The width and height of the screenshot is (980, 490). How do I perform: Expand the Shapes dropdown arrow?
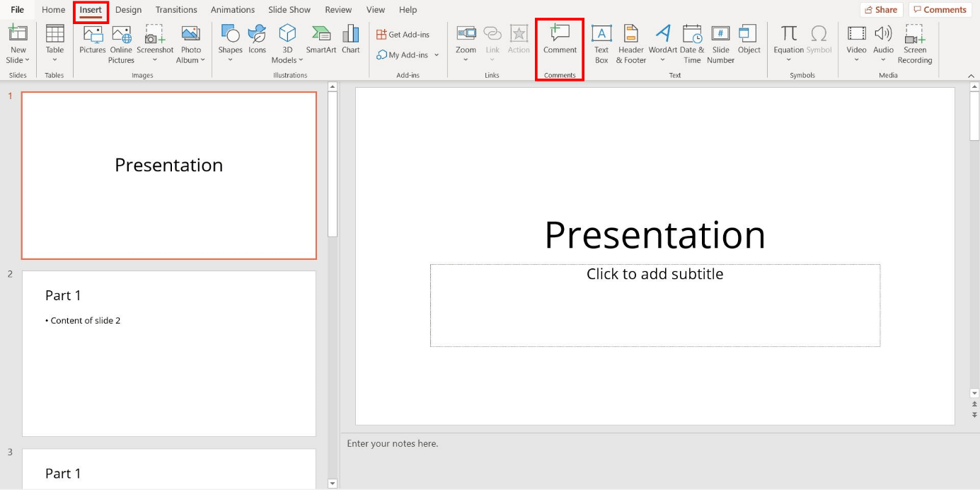click(230, 60)
